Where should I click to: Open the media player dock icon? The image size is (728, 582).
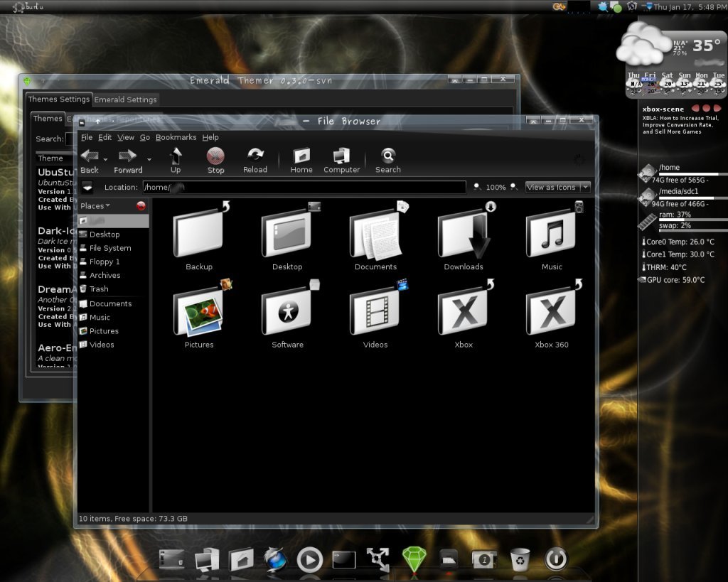pos(310,560)
